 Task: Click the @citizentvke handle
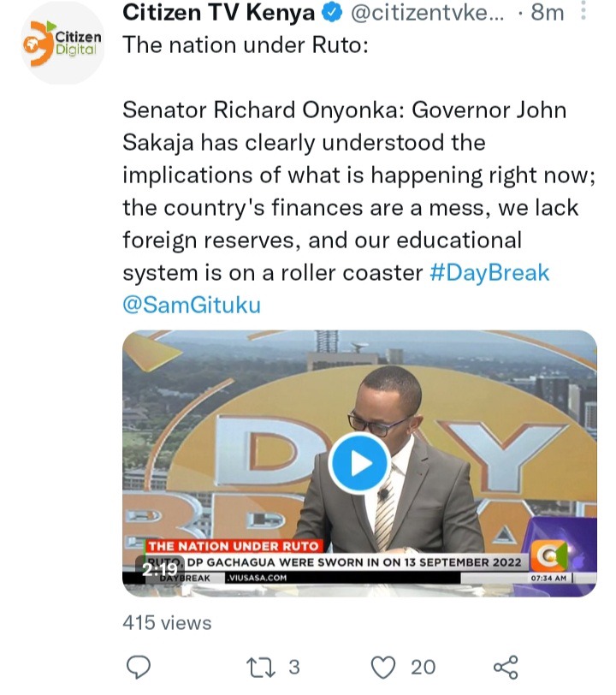[x=427, y=13]
